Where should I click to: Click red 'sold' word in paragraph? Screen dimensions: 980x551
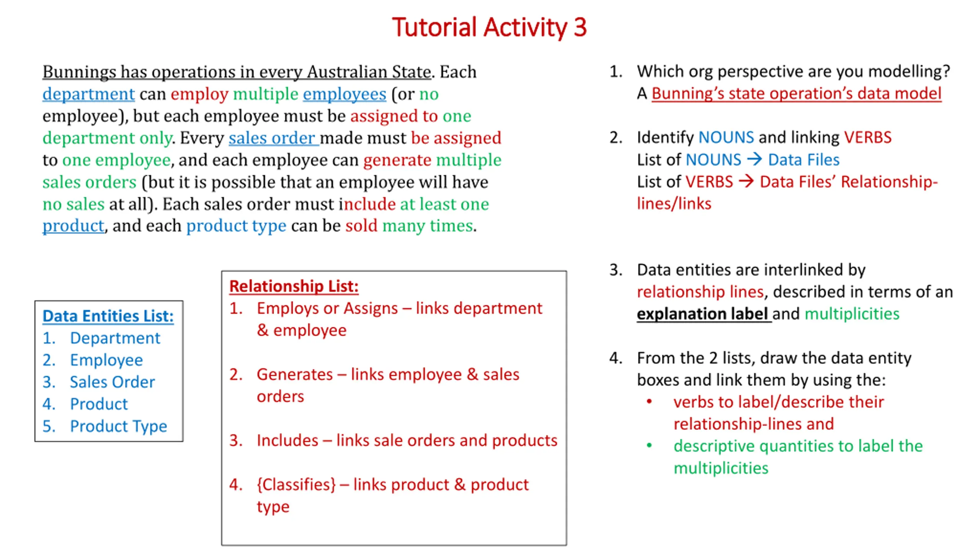[x=361, y=226]
